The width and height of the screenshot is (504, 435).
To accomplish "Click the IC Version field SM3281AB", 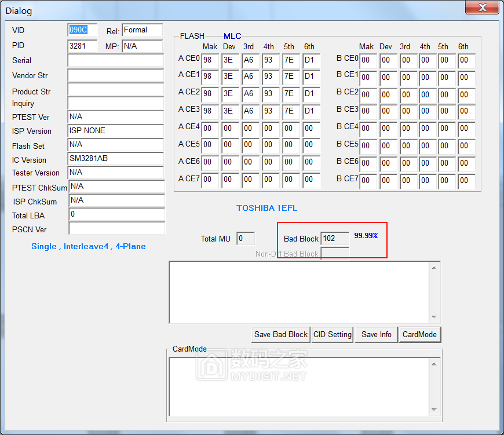I will pos(116,159).
